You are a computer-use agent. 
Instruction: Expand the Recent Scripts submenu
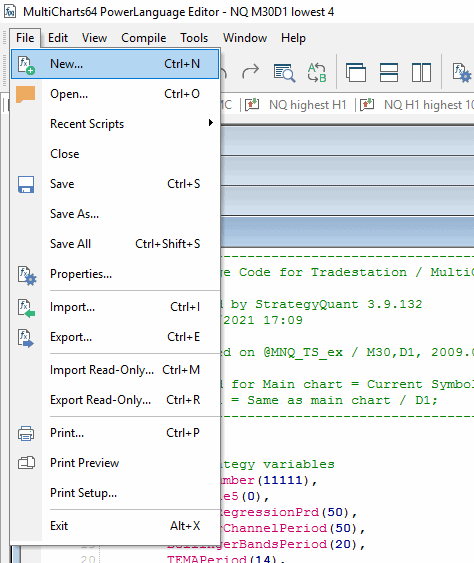pyautogui.click(x=115, y=124)
